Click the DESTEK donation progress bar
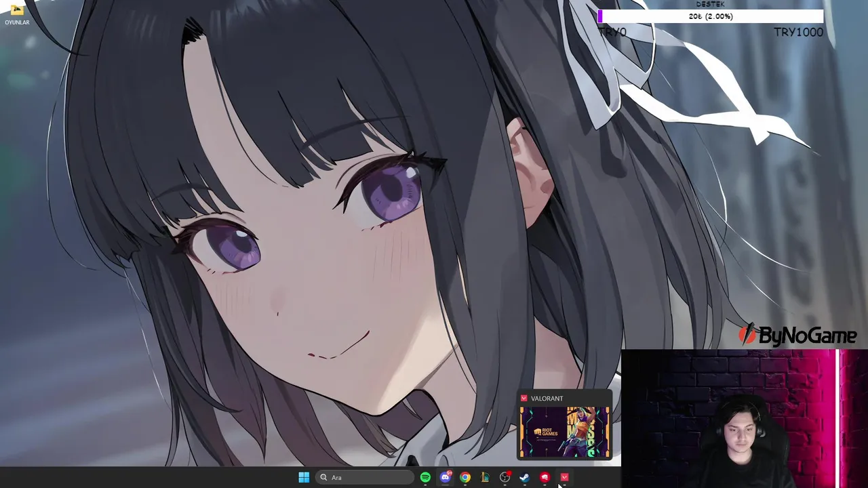The height and width of the screenshot is (488, 868). [x=711, y=16]
